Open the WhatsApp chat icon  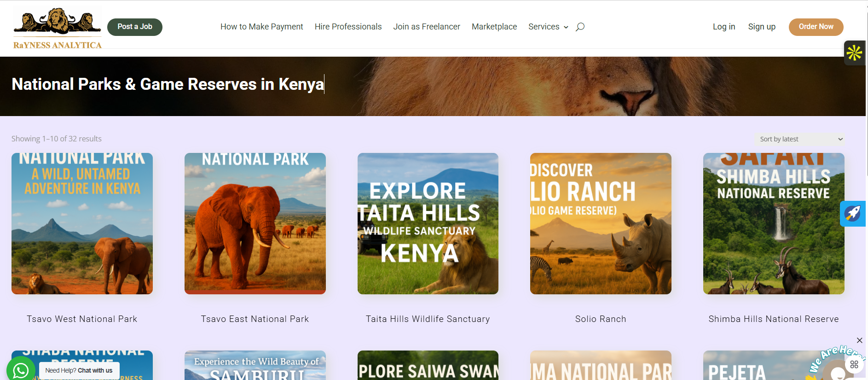pos(21,370)
